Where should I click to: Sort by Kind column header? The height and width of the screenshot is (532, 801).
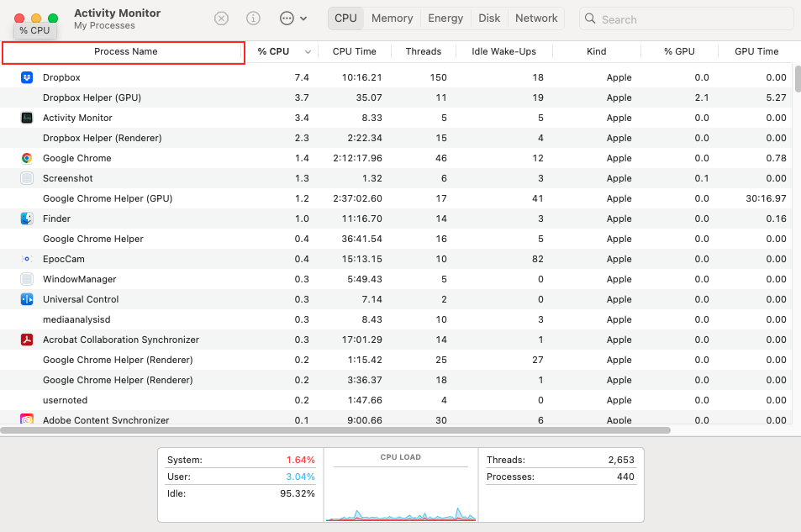596,51
